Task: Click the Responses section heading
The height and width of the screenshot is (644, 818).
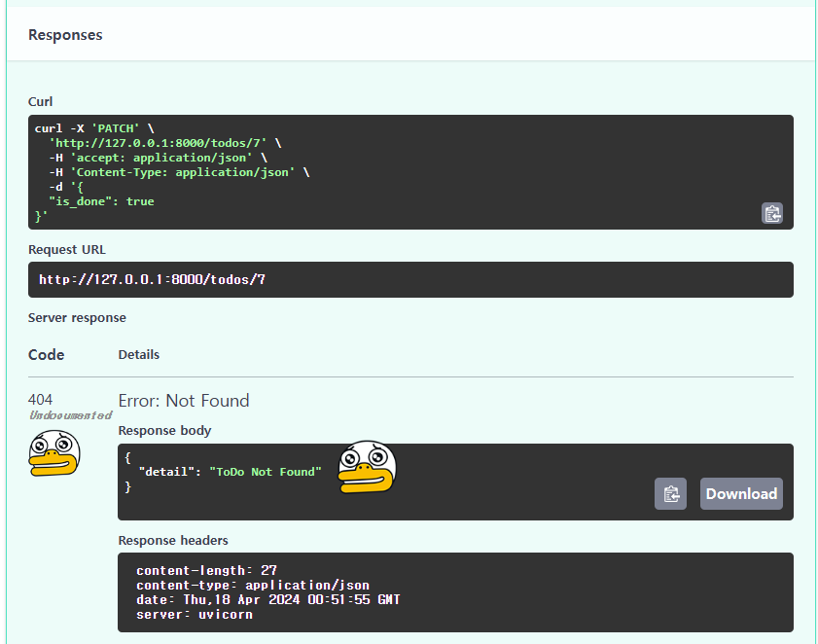Action: (x=65, y=35)
